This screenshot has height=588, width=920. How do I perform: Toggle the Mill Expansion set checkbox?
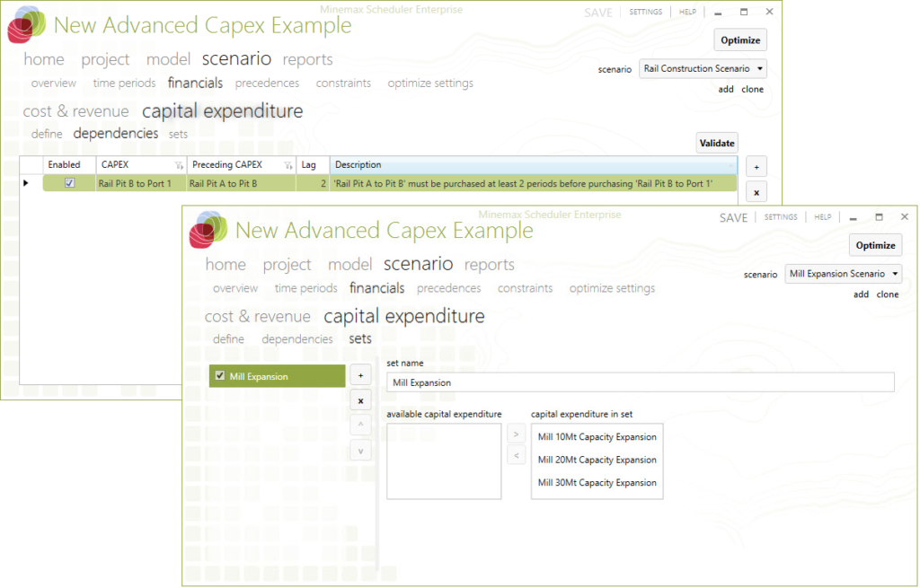[220, 376]
